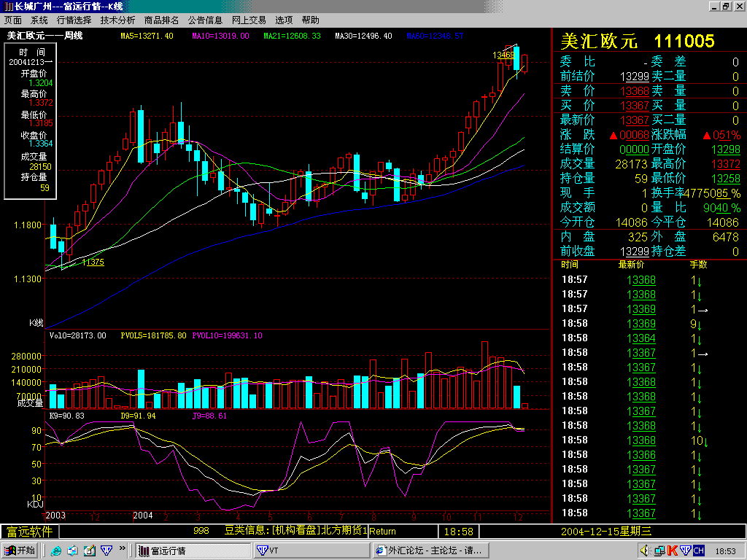The image size is (747, 560).
Task: Click the MA30=12496.40 indicator label
Action: 363,36
